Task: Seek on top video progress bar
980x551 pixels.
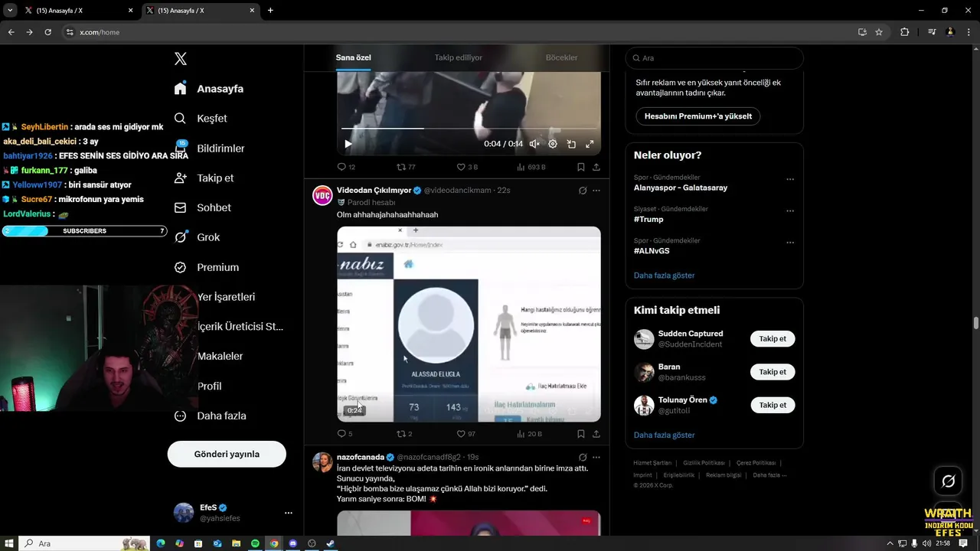Action: pyautogui.click(x=469, y=129)
